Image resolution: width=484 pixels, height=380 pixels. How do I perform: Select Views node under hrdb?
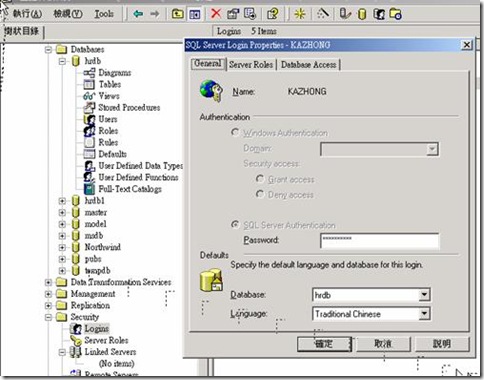click(x=109, y=96)
